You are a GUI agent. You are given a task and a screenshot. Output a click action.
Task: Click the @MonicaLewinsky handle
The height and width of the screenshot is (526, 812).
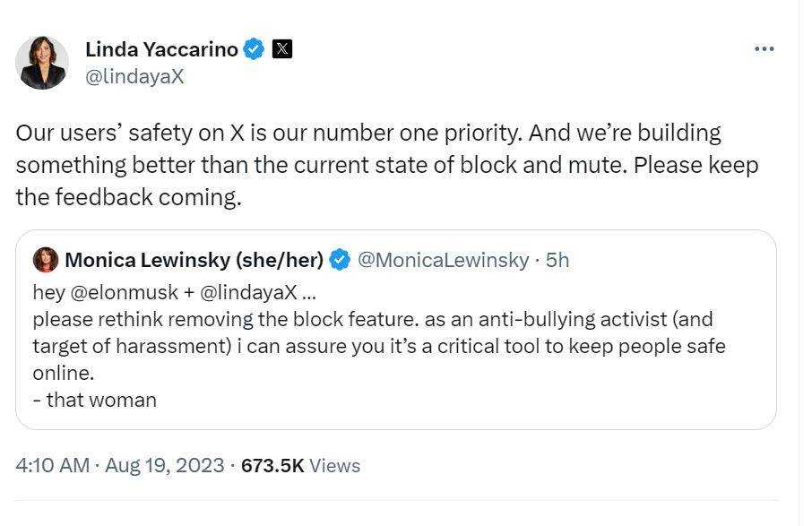click(444, 260)
